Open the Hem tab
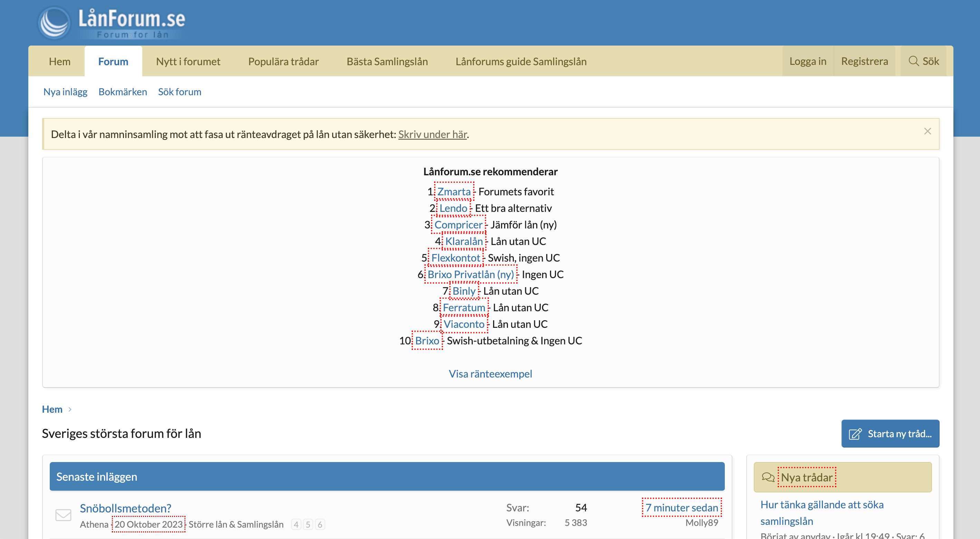 (x=60, y=61)
